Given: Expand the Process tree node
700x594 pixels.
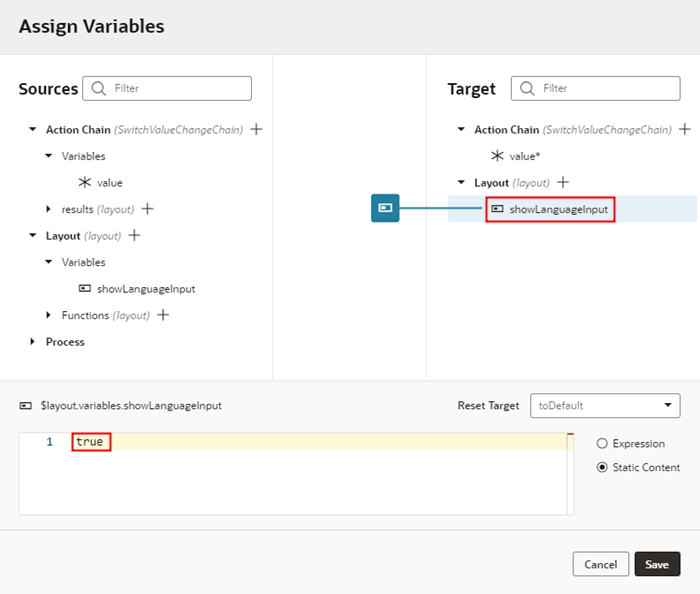Looking at the screenshot, I should coord(33,342).
